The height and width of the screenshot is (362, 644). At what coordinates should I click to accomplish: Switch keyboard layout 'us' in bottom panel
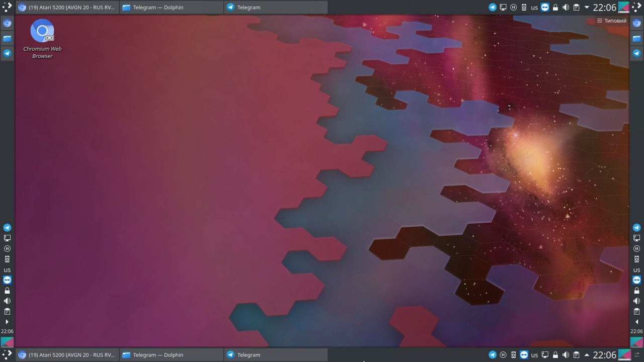(x=534, y=355)
